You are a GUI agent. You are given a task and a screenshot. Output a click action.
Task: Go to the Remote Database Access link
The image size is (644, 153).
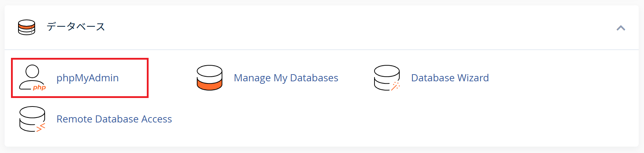click(114, 119)
